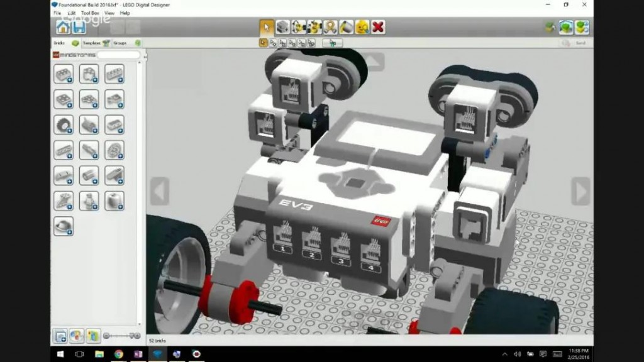This screenshot has width=644, height=362.
Task: Expand the minifigure category
Action: [x=89, y=201]
